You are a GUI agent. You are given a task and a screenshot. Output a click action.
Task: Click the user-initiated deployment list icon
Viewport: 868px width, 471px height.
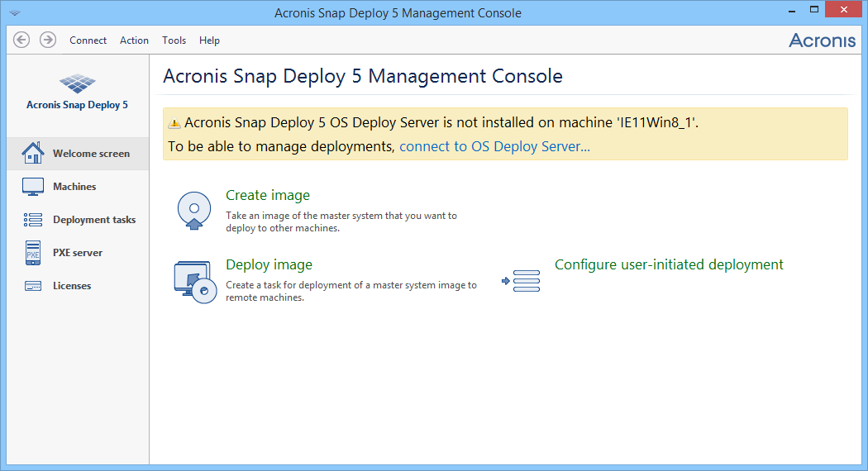(520, 281)
